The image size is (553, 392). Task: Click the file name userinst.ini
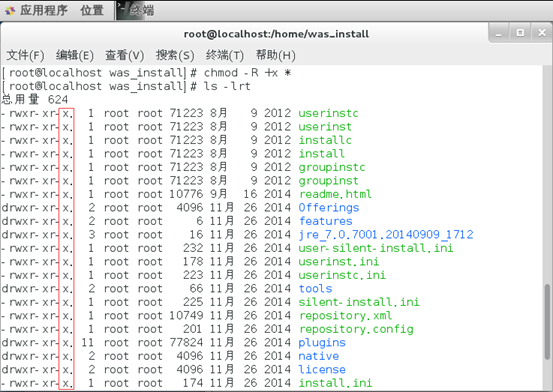pos(339,261)
